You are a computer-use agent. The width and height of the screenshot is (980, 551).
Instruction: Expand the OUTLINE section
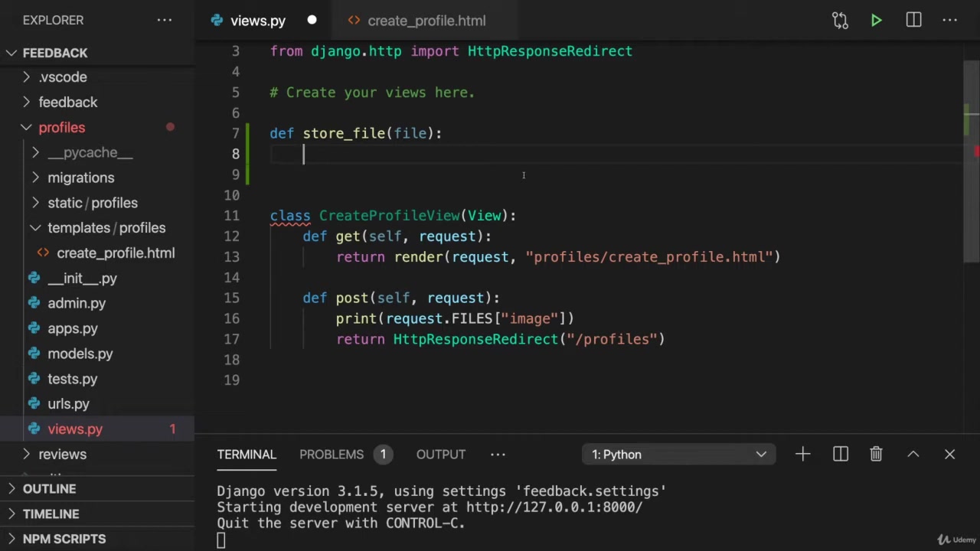[x=49, y=489]
